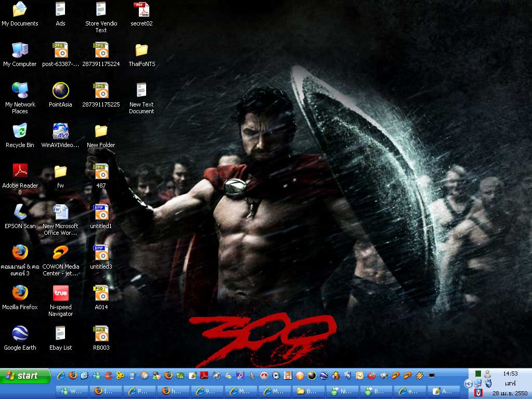The height and width of the screenshot is (399, 532).
Task: Switch to the 'I…' Firefox taskbar window
Action: coord(106,392)
